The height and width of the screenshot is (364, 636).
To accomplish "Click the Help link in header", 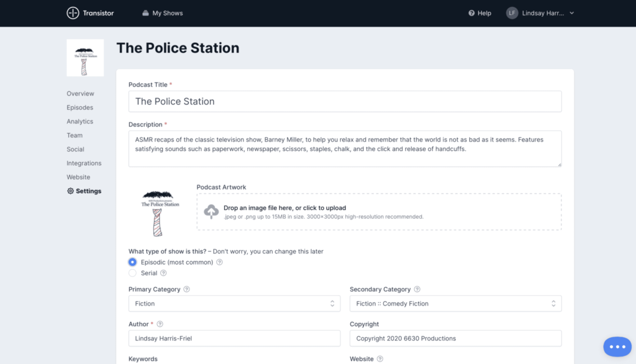I will (479, 13).
